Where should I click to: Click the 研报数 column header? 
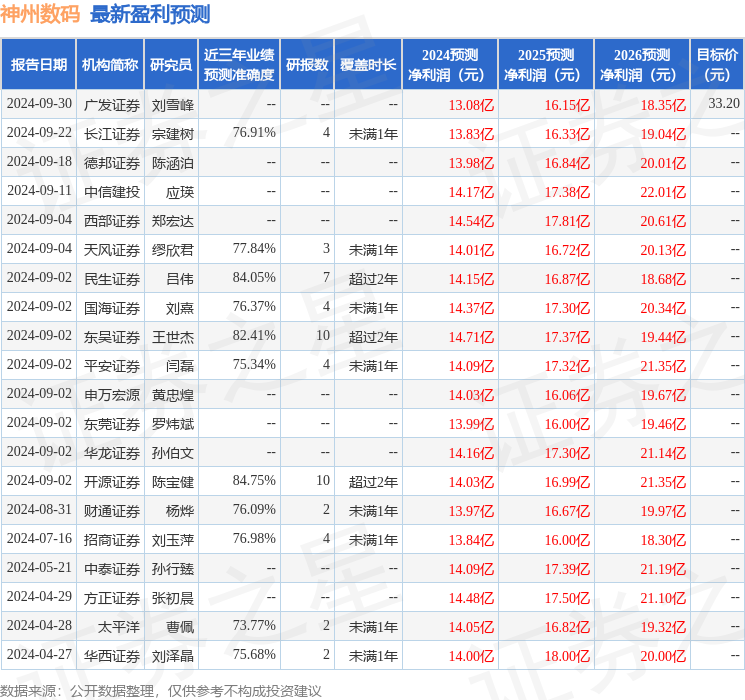[x=307, y=65]
